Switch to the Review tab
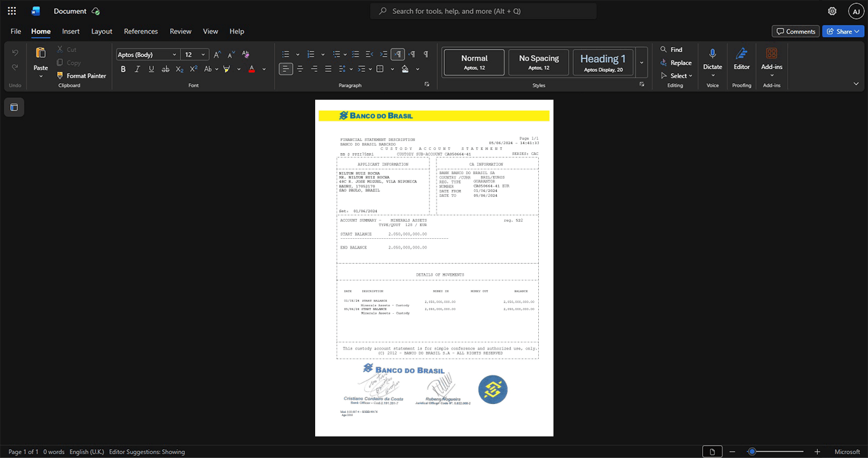This screenshot has height=458, width=868. pyautogui.click(x=180, y=31)
